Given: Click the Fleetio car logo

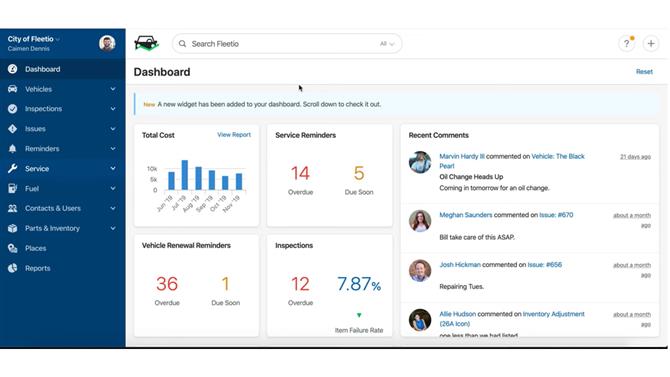Looking at the screenshot, I should [147, 43].
